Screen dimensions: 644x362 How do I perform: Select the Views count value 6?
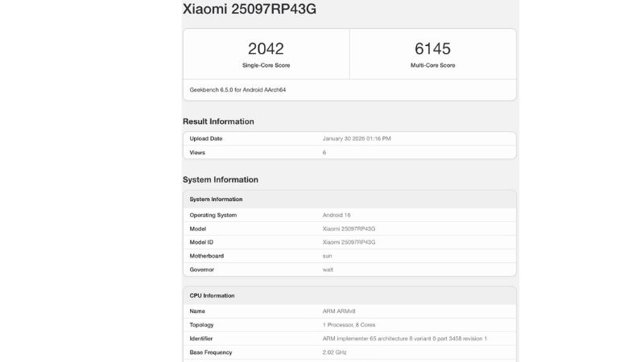tap(324, 153)
